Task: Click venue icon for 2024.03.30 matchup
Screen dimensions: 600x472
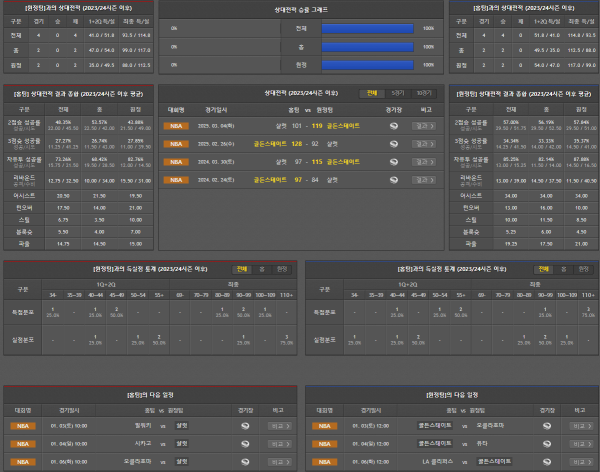Action: (x=393, y=161)
